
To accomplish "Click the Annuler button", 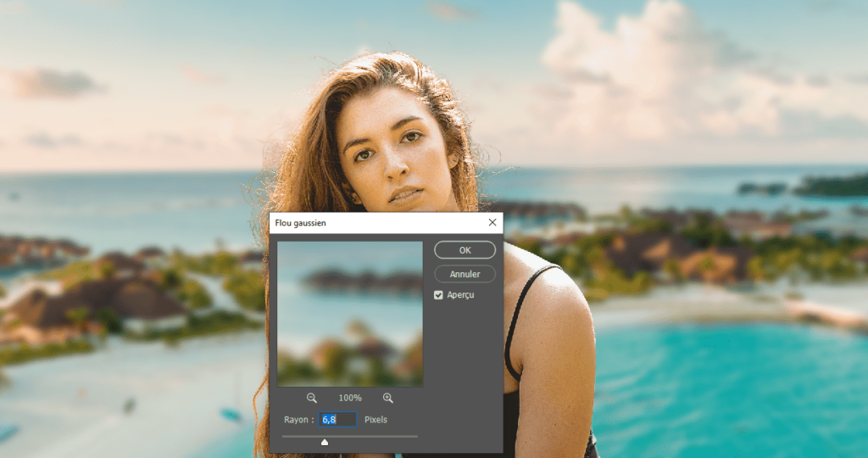I will 465,274.
